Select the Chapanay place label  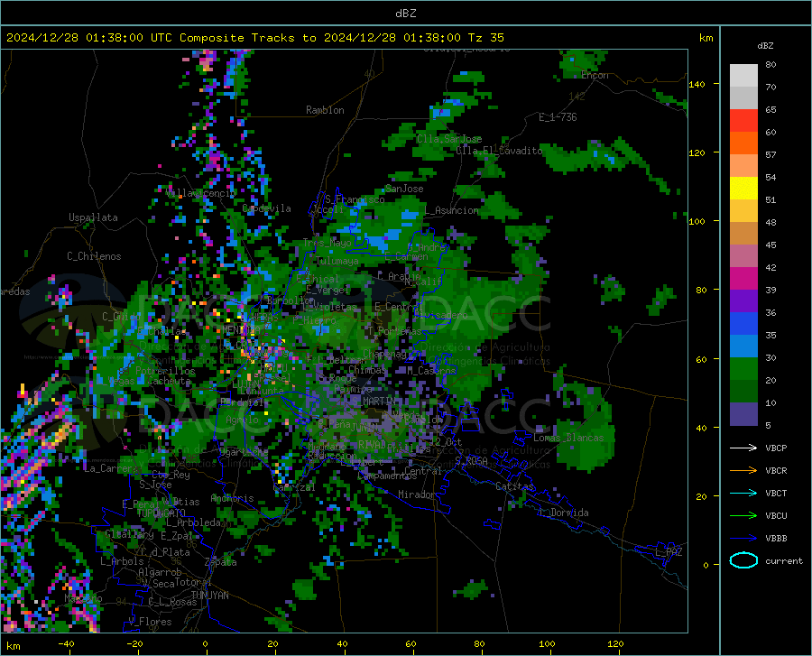click(x=384, y=354)
